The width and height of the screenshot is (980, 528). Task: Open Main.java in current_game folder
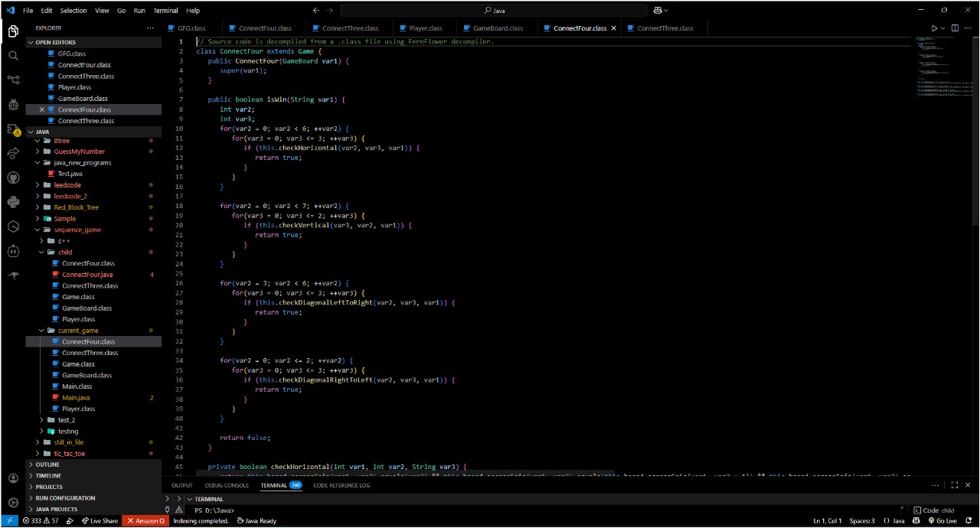coord(77,398)
